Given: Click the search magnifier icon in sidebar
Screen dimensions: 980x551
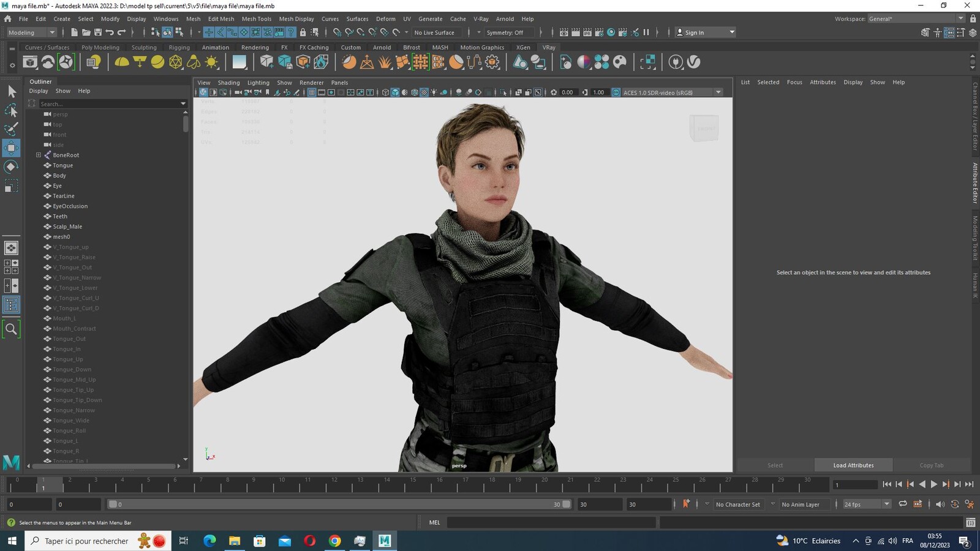Looking at the screenshot, I should coord(11,329).
